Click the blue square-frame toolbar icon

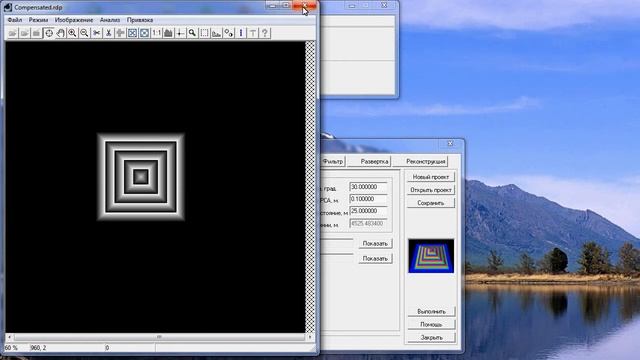[132, 33]
